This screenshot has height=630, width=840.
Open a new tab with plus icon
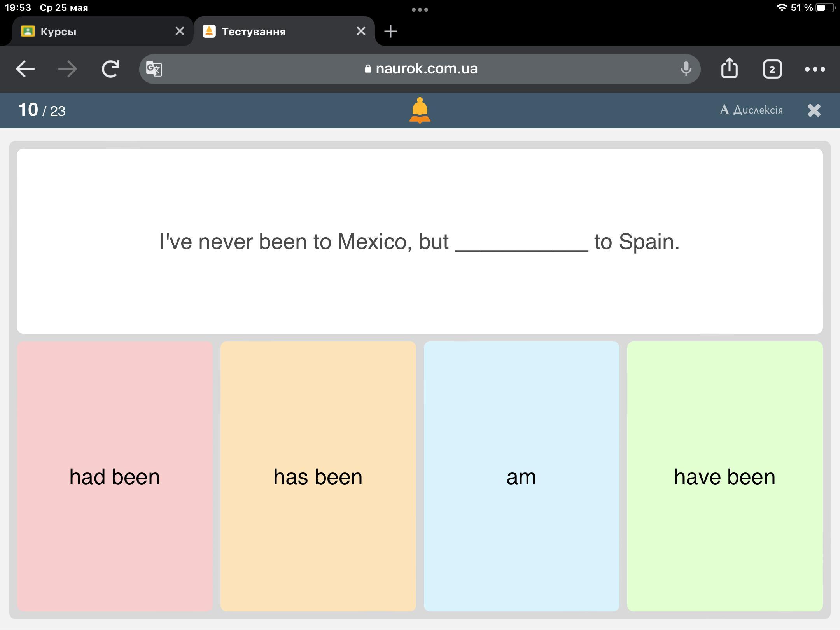(390, 31)
